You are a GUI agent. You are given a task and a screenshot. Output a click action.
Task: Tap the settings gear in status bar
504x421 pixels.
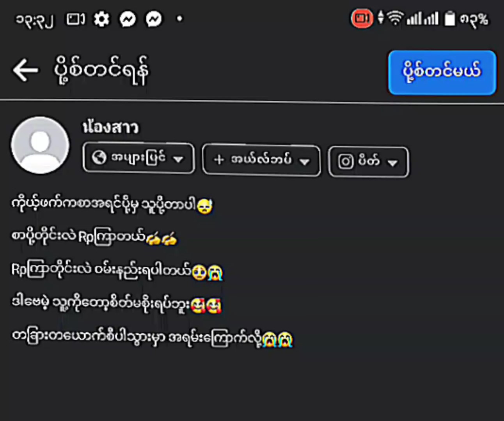(101, 19)
